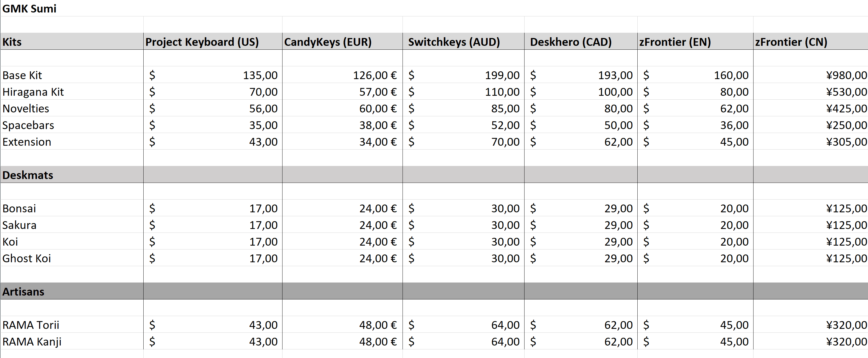This screenshot has width=868, height=358.
Task: Select the Ghost Koi row label
Action: tap(27, 258)
